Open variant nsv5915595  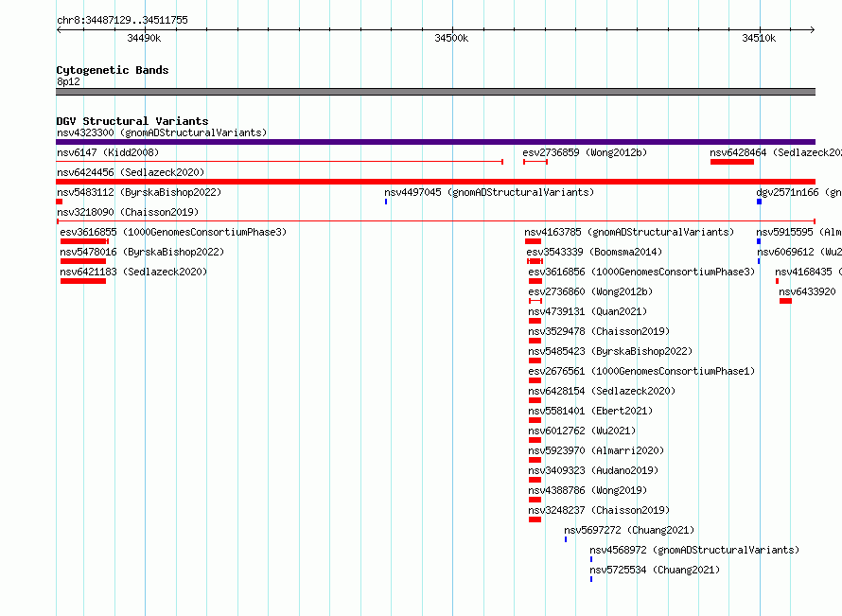(x=798, y=232)
